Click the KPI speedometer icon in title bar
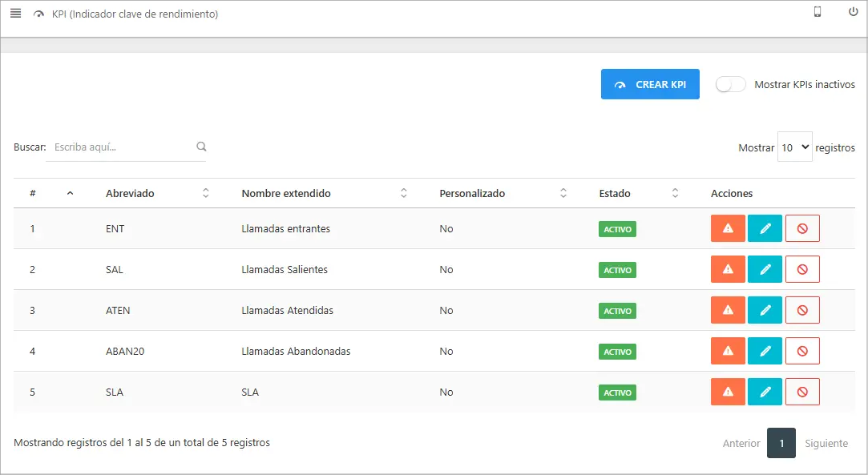This screenshot has height=475, width=868. tap(38, 14)
